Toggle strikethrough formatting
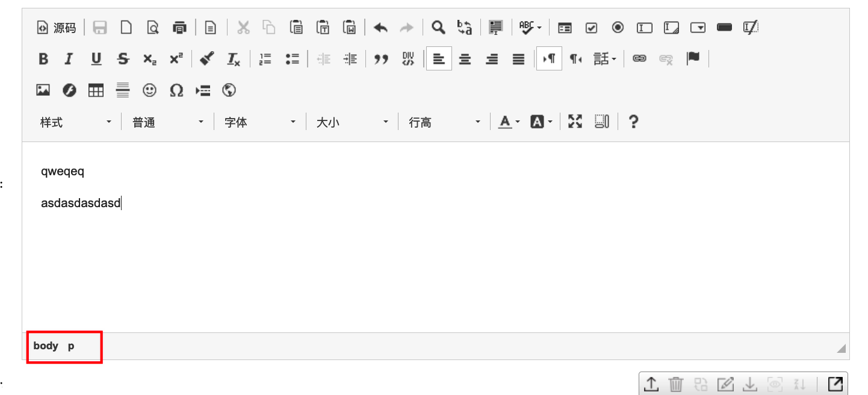The image size is (868, 395). coord(123,58)
